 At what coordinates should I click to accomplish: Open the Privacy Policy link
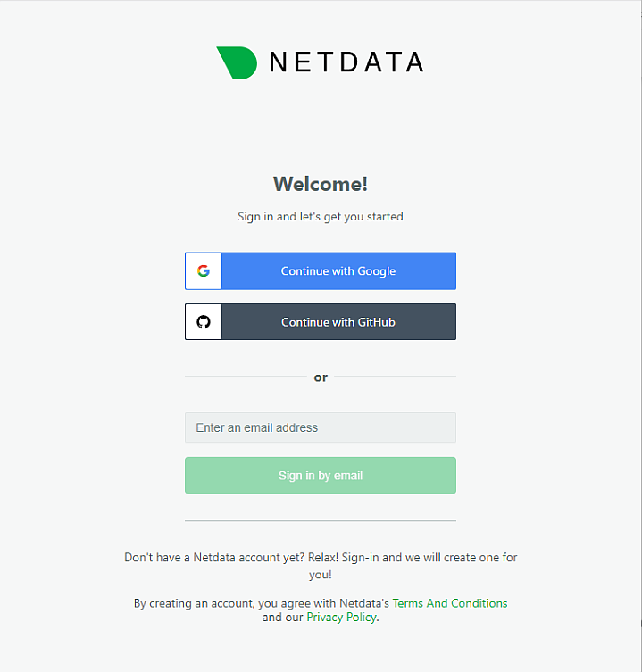(341, 618)
